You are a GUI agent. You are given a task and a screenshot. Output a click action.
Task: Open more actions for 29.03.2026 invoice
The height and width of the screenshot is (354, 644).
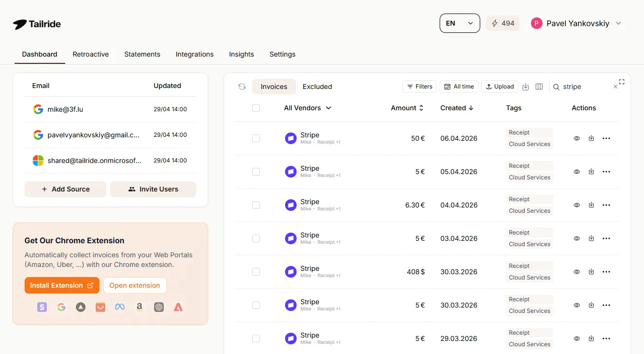point(606,339)
